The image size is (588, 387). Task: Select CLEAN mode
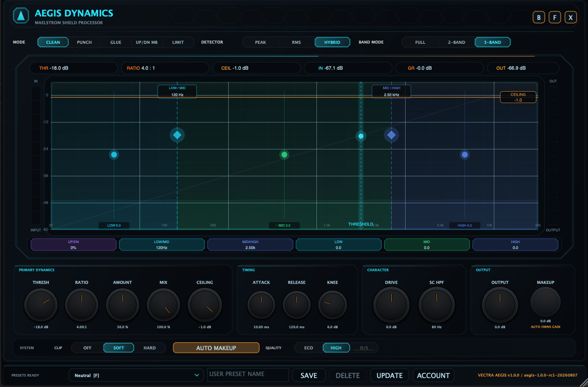coord(53,42)
